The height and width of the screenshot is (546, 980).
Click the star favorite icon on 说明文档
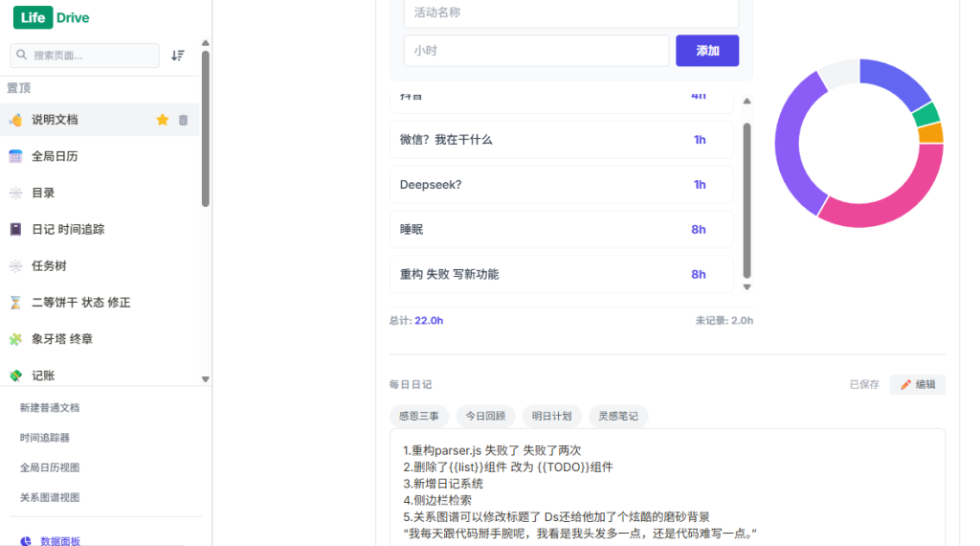pyautogui.click(x=163, y=120)
